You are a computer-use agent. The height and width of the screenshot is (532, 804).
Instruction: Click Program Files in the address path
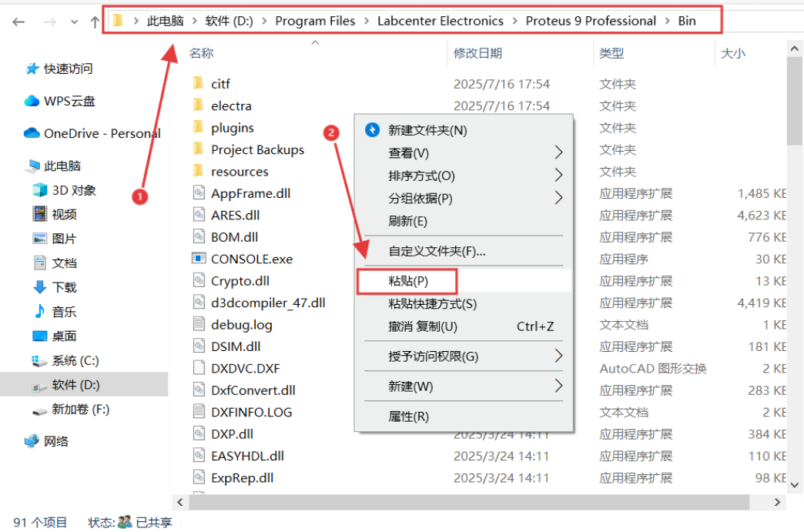[x=315, y=21]
